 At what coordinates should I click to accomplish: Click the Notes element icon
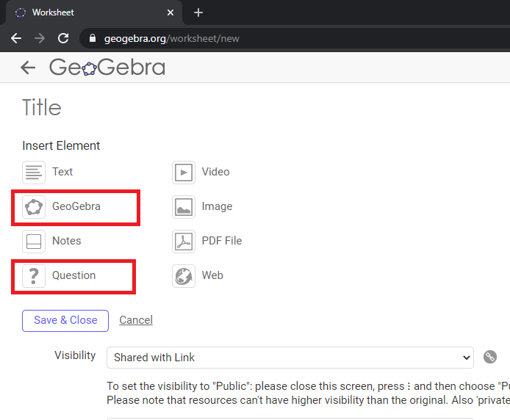[x=34, y=242]
